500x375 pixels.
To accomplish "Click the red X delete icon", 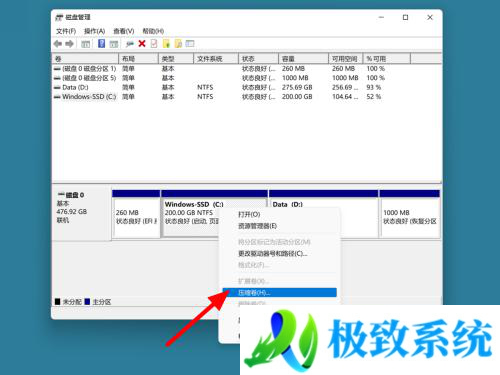I will coord(142,44).
